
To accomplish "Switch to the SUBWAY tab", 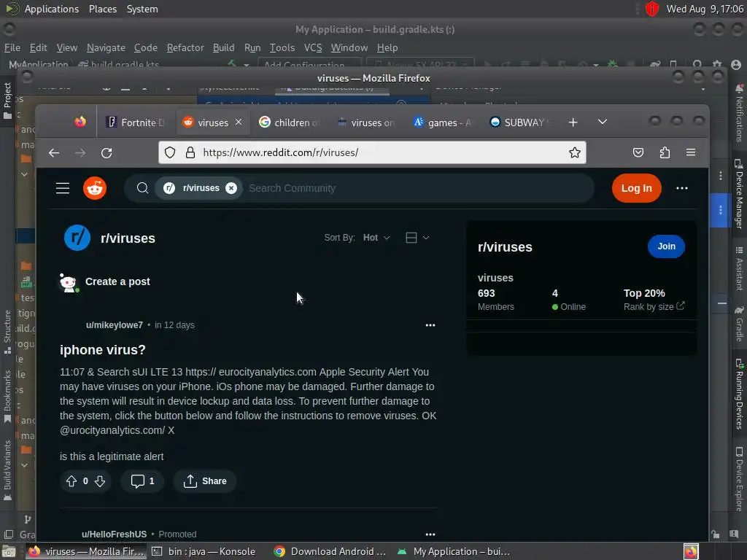I will click(519, 122).
